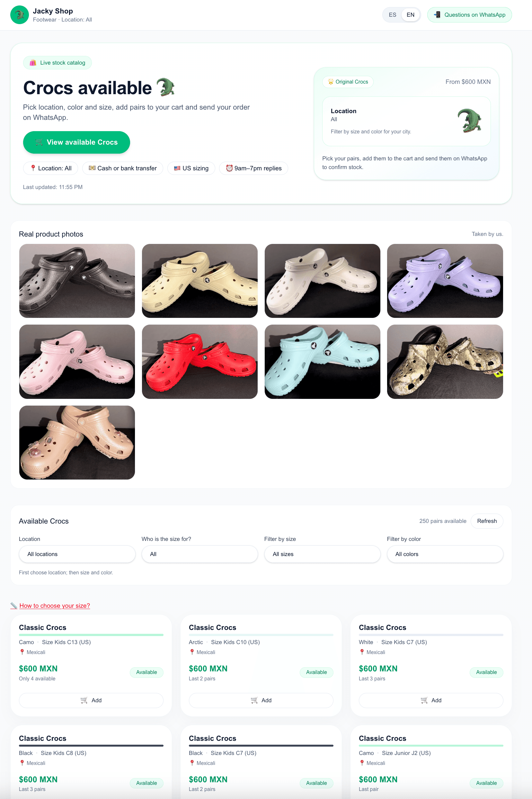Screen dimensions: 532x799
Task: Open the All locations dropdown
Action: click(x=77, y=554)
